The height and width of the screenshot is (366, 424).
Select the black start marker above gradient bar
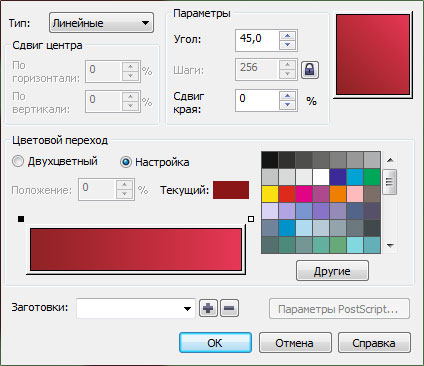tap(21, 219)
